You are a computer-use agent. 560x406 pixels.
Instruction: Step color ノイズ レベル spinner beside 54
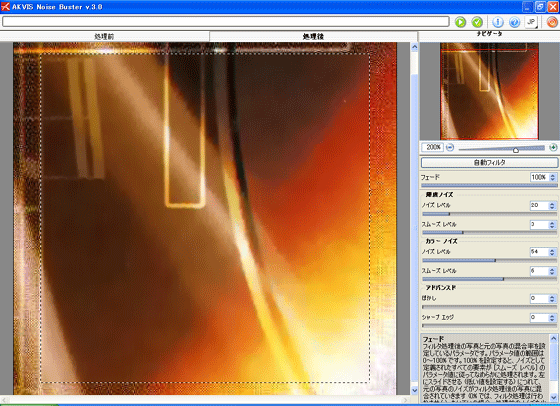[x=552, y=252]
